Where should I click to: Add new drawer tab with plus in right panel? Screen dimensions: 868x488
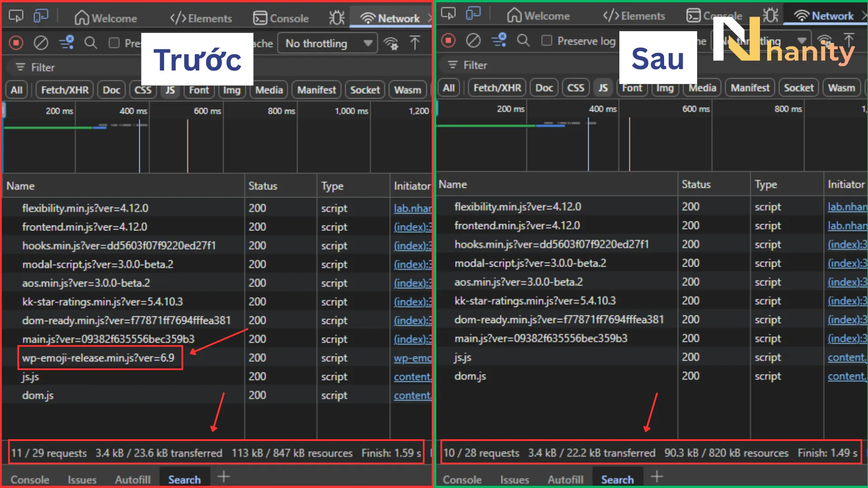(656, 476)
